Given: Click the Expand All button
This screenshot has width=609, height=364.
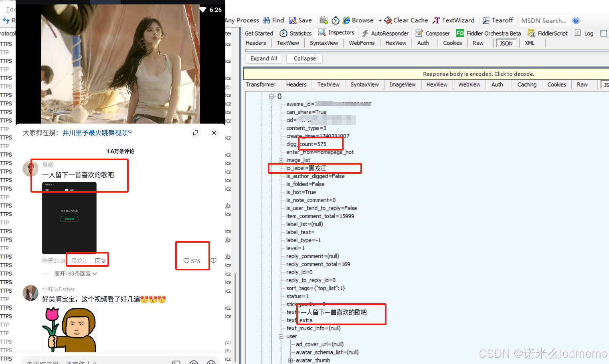Looking at the screenshot, I should (264, 58).
